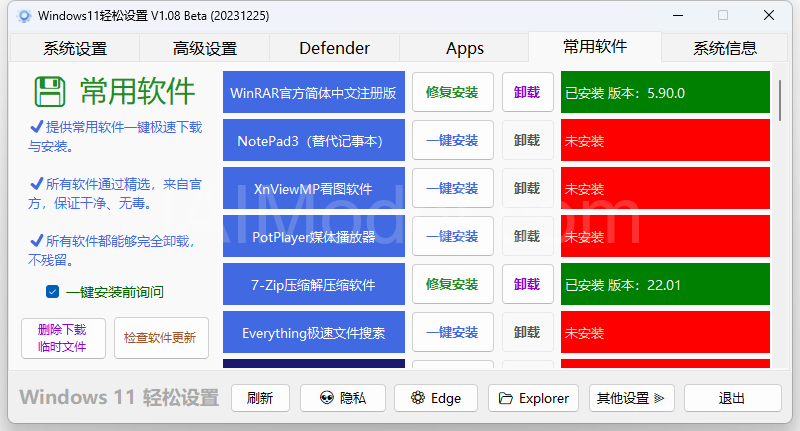Viewport: 800px width, 431px height.
Task: Click Everything极速文件搜索 button
Action: click(314, 332)
